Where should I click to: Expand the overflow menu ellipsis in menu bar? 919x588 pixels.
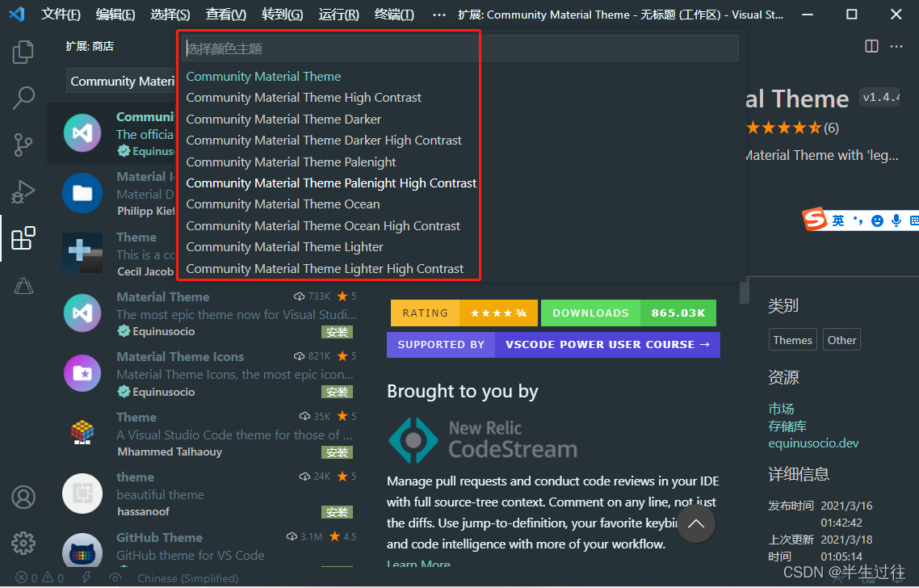[x=439, y=15]
